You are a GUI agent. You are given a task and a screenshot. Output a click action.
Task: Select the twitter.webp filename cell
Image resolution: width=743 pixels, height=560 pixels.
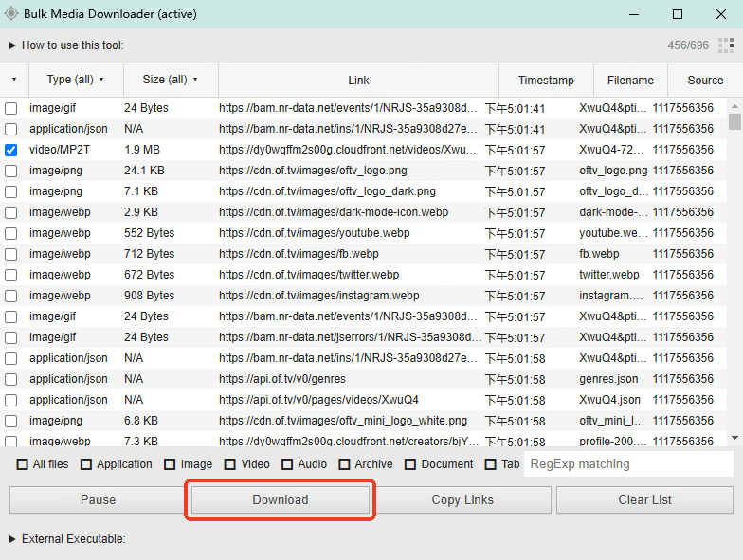pos(608,275)
